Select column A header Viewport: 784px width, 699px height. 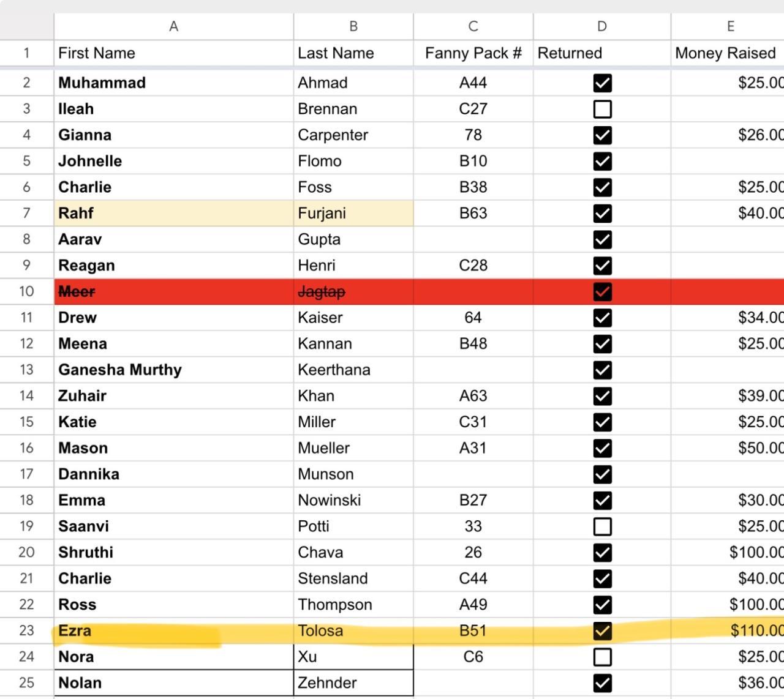coord(173,26)
